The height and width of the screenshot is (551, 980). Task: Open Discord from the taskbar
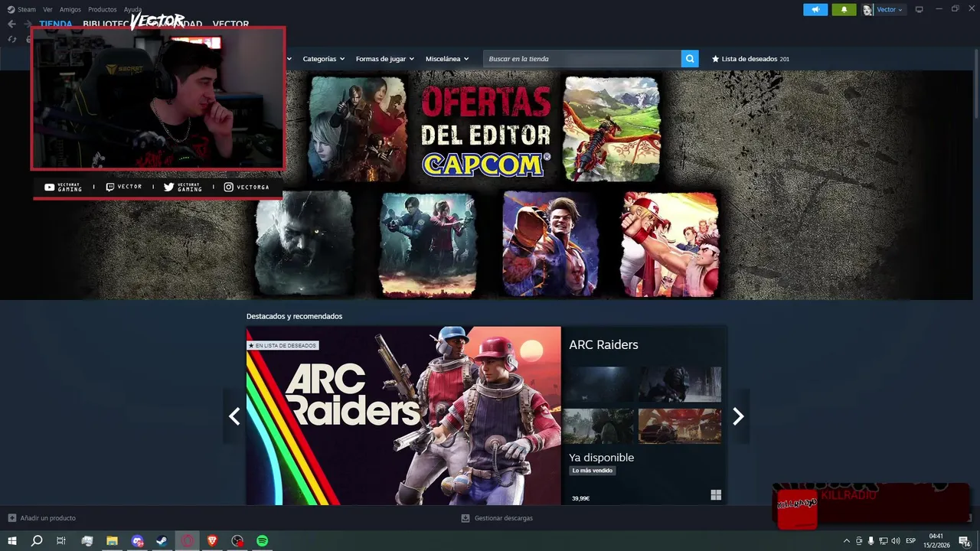(137, 541)
